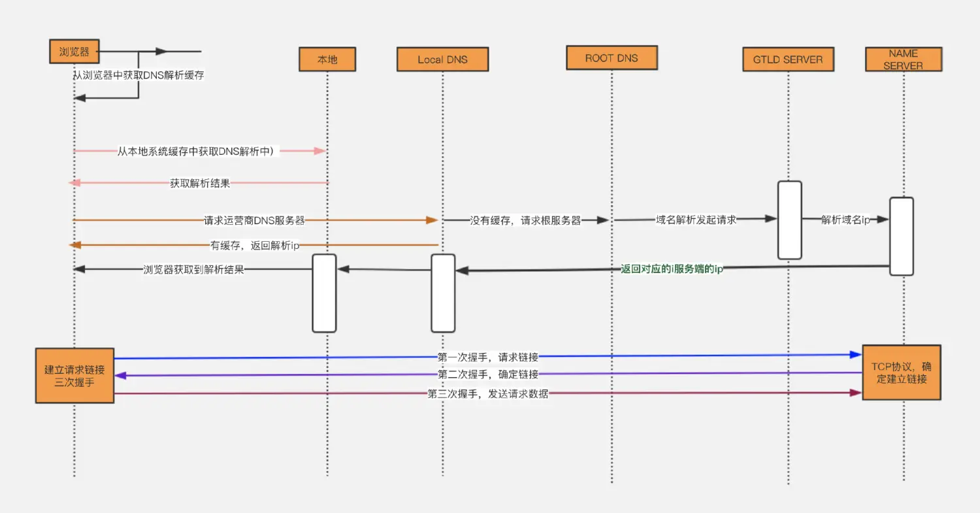This screenshot has height=513, width=980.
Task: Click the activation bar under GTLD SERVER
Action: tap(789, 220)
